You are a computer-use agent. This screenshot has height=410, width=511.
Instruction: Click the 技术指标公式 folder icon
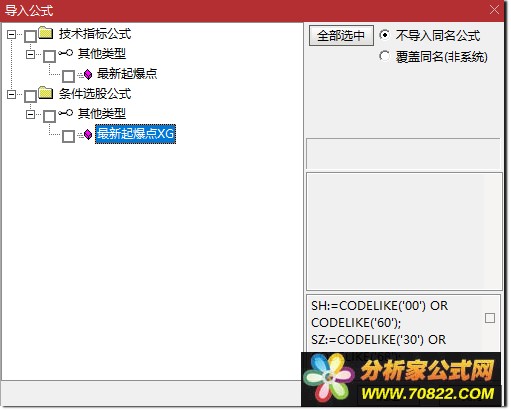[x=45, y=33]
